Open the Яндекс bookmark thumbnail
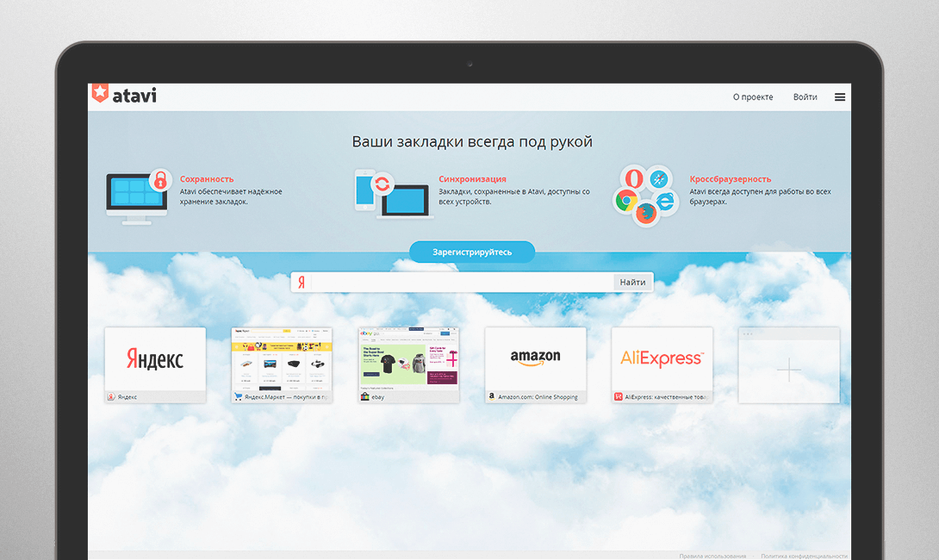 click(x=155, y=364)
